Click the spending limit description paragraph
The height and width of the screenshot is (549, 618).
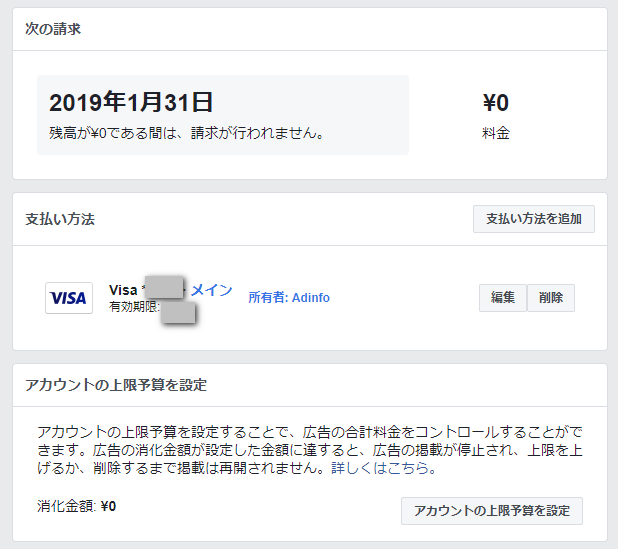pos(310,450)
